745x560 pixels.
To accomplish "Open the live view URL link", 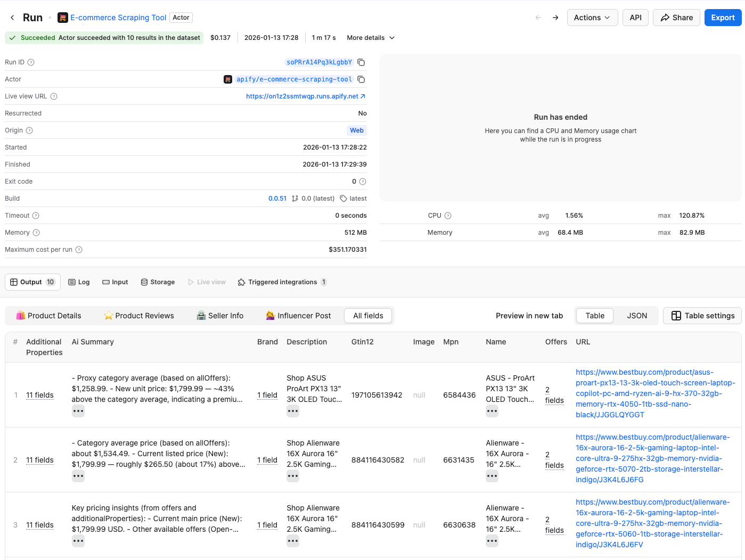I will pos(305,96).
